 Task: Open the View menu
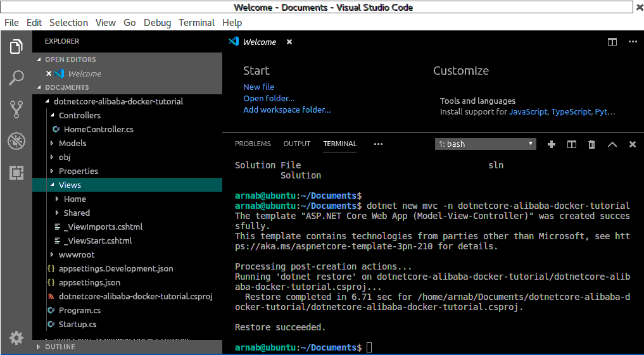(106, 23)
